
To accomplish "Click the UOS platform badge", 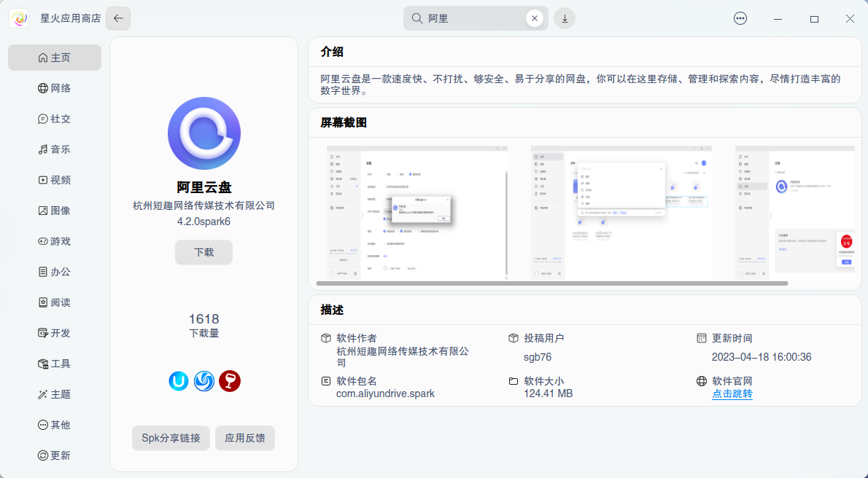I will point(179,380).
